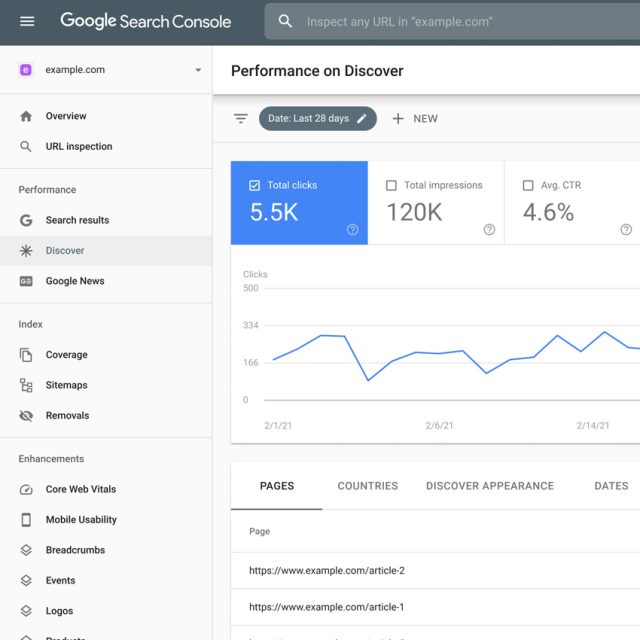Switch to the Countries tab

(x=367, y=486)
